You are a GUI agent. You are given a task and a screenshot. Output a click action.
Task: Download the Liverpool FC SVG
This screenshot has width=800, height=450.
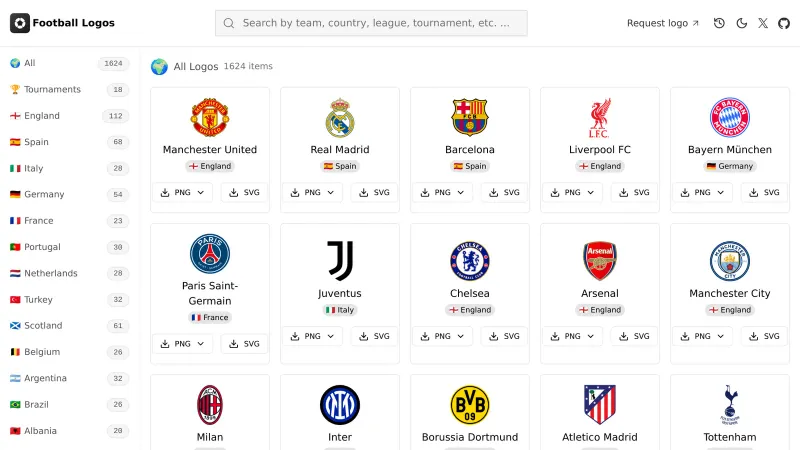(634, 193)
